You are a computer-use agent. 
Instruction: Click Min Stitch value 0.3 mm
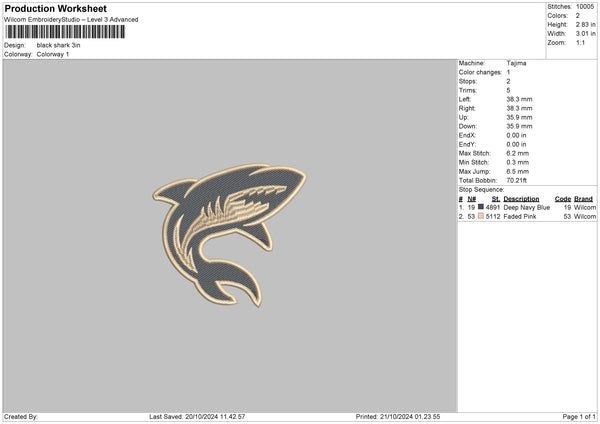[517, 163]
